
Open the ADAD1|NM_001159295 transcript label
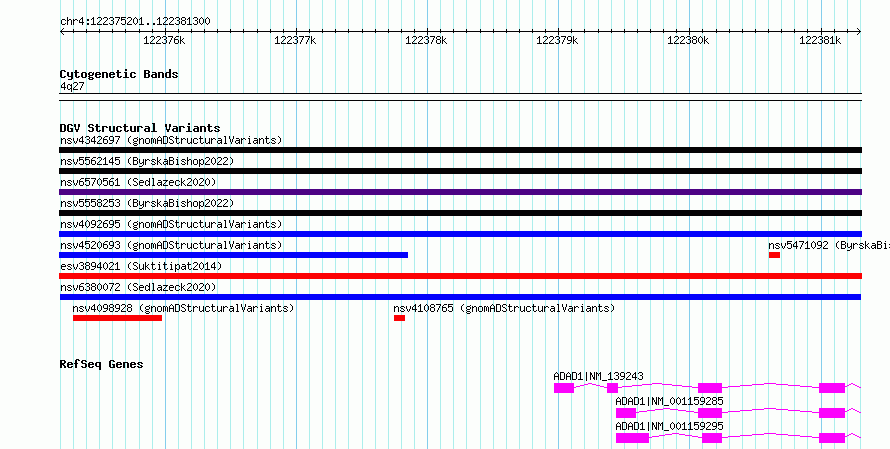(x=669, y=426)
